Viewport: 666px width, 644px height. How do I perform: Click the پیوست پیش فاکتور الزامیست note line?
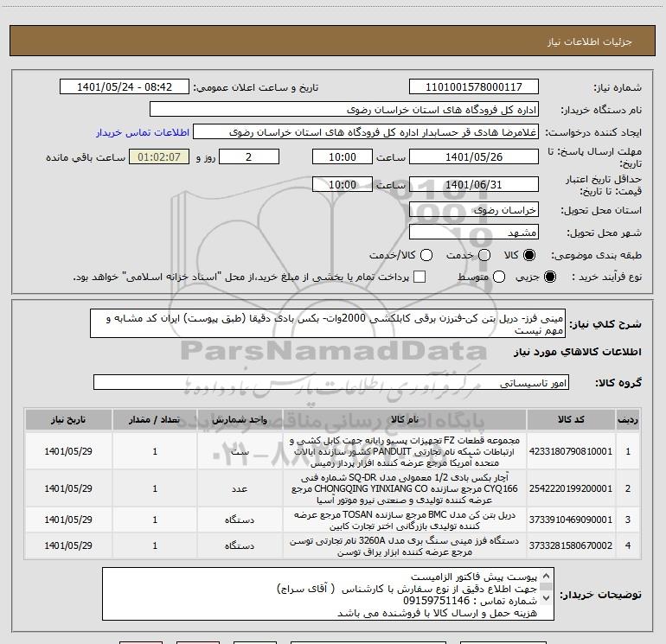click(474, 577)
